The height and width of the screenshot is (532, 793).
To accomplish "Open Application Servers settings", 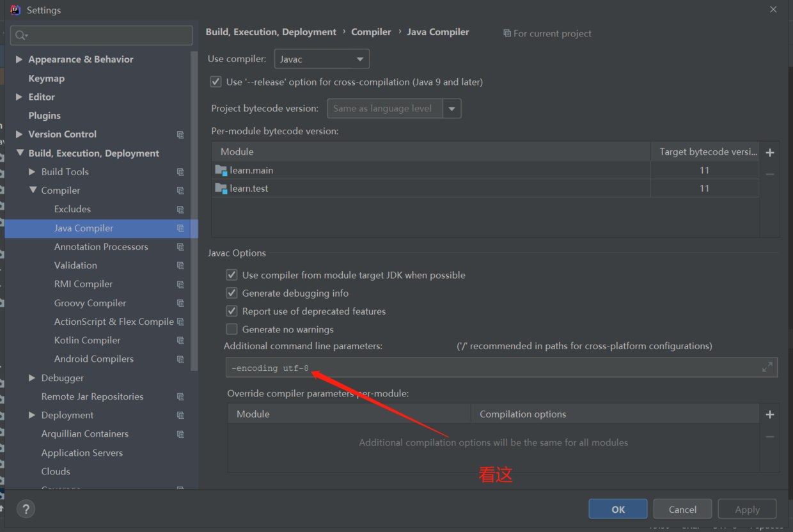I will (82, 453).
